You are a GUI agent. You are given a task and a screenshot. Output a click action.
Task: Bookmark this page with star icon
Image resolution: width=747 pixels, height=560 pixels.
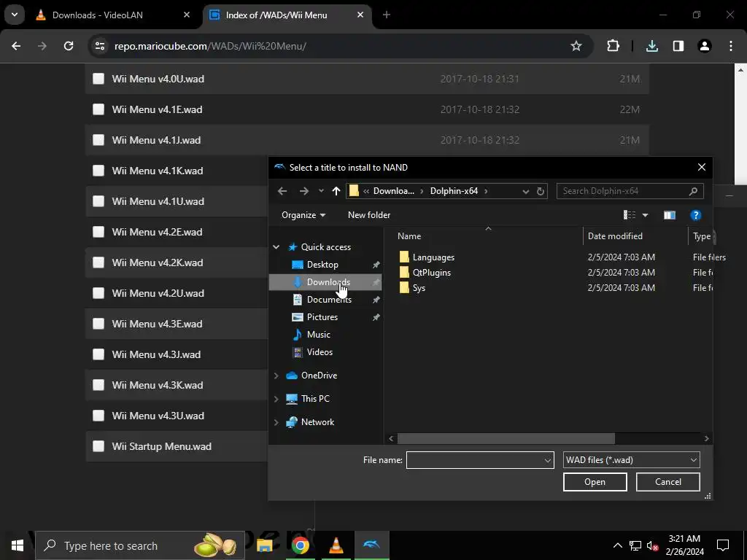[576, 46]
